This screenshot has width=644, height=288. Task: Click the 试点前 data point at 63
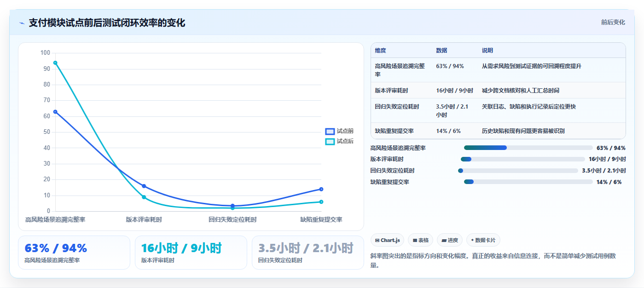[x=55, y=112]
